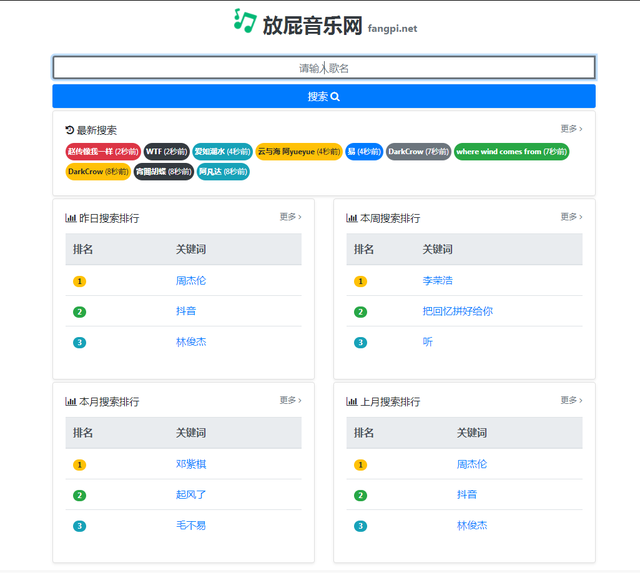Screen dimensions: 640x573
Task: Click rank badge 1 beside 李荣浩
Action: tap(360, 282)
